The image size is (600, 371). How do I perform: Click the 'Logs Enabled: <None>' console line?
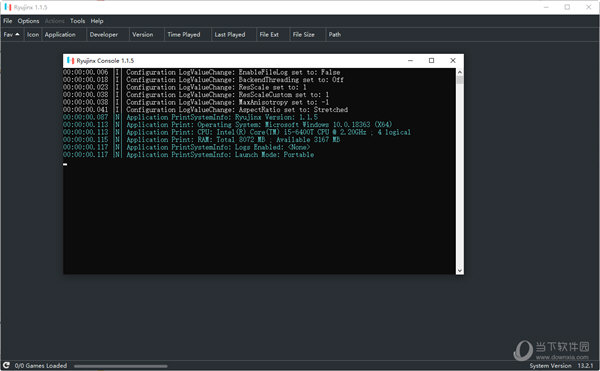186,147
